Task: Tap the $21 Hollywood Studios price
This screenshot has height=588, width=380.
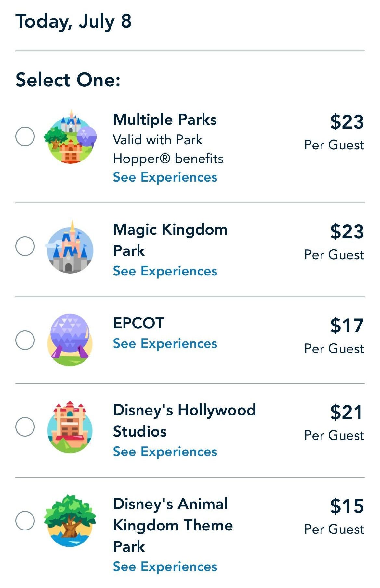Action: [347, 413]
